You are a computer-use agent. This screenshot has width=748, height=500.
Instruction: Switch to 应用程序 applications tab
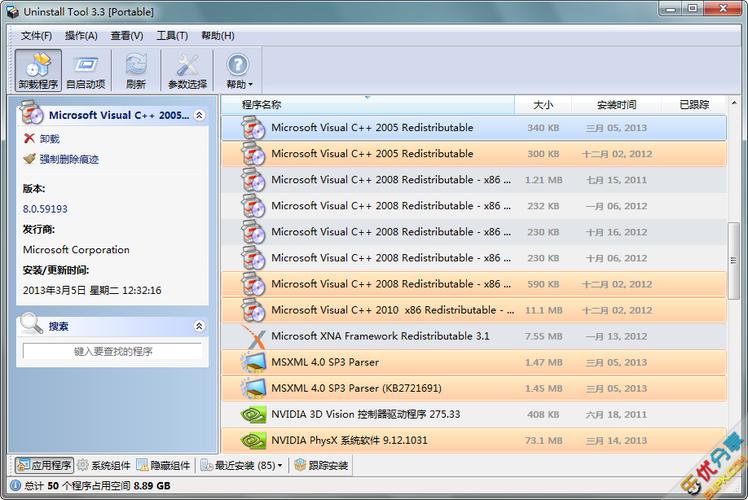click(44, 465)
